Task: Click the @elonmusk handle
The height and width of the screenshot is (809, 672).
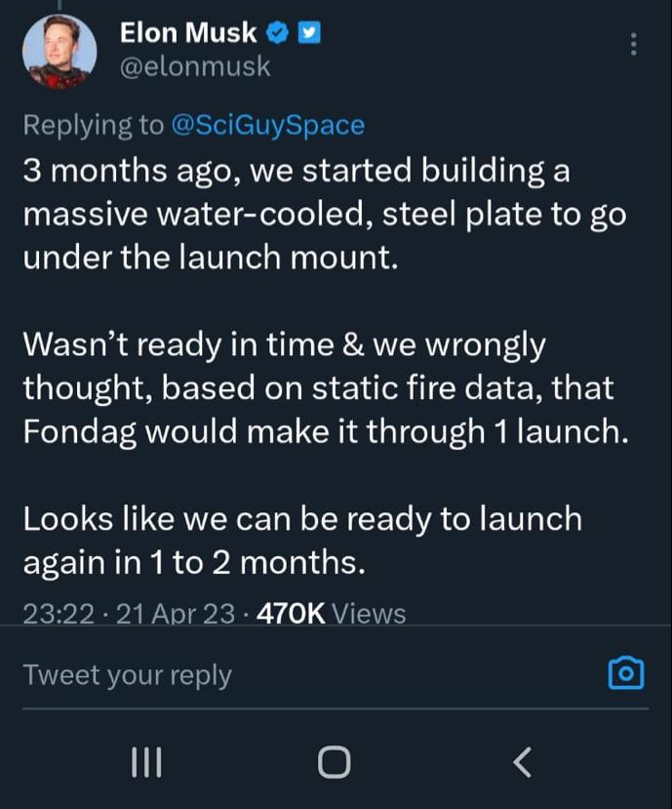Action: 194,66
